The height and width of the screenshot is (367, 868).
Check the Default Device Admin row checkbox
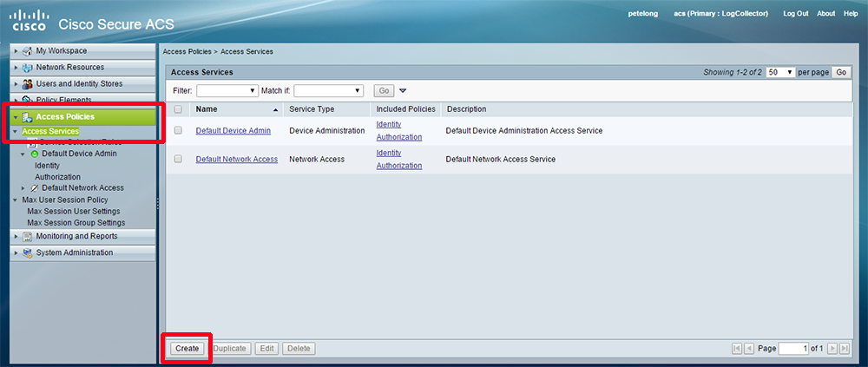(178, 131)
